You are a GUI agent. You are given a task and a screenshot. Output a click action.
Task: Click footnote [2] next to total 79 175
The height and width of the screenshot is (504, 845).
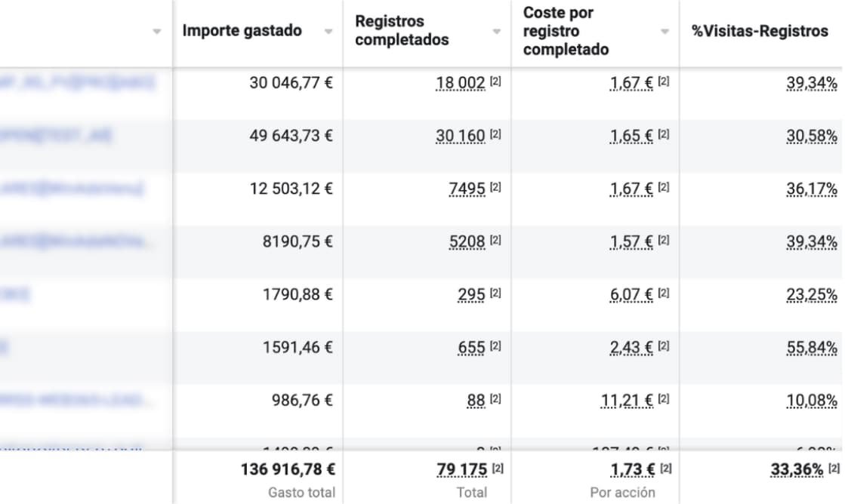(498, 469)
